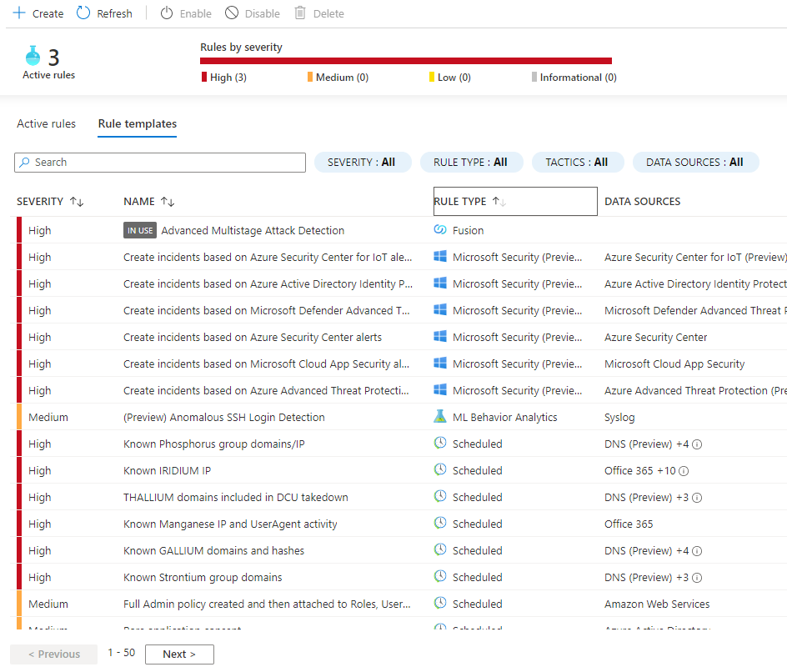Click info icon next to DNS (Preview) +4 in Phosphorus row
The height and width of the screenshot is (672, 787).
click(x=697, y=444)
